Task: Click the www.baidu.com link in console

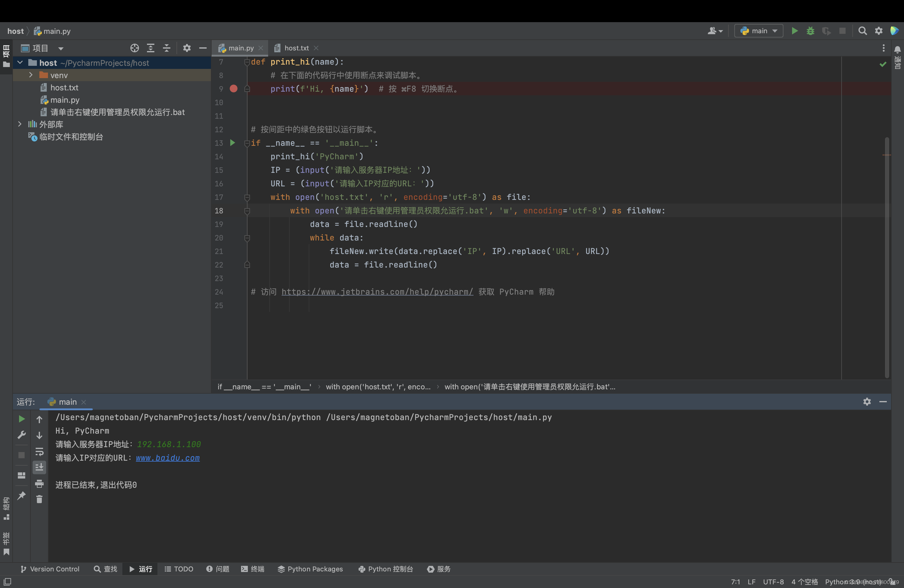Action: pos(168,458)
